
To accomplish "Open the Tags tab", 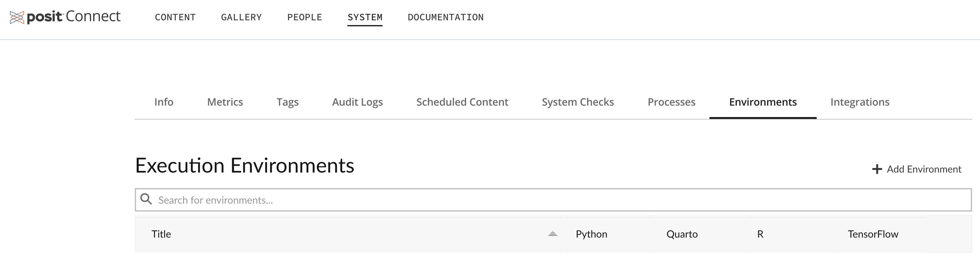I will click(x=287, y=102).
